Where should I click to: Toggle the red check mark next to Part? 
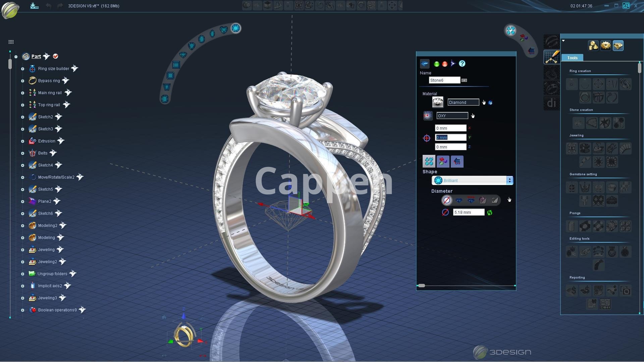pyautogui.click(x=56, y=56)
